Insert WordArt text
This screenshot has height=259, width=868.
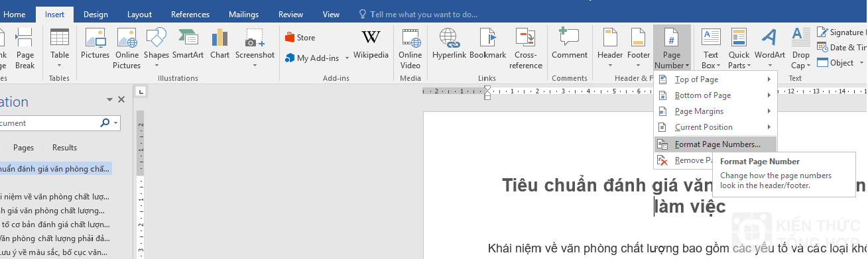769,48
